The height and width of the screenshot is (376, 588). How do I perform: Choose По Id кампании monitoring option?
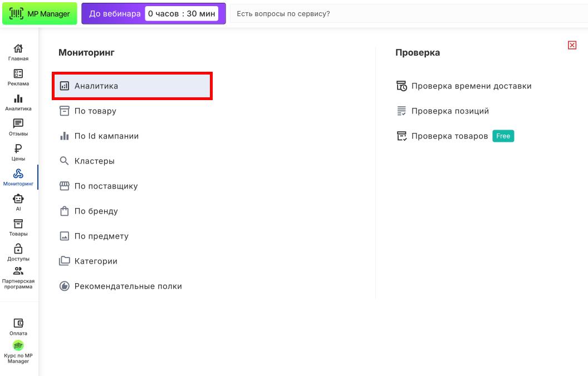[106, 136]
